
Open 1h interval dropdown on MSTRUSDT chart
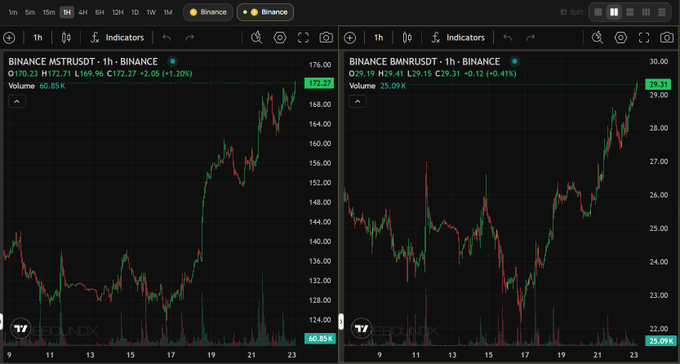tap(38, 38)
